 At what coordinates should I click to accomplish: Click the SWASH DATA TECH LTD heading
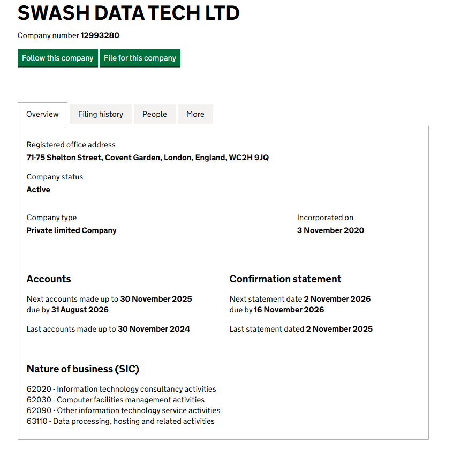[x=129, y=13]
